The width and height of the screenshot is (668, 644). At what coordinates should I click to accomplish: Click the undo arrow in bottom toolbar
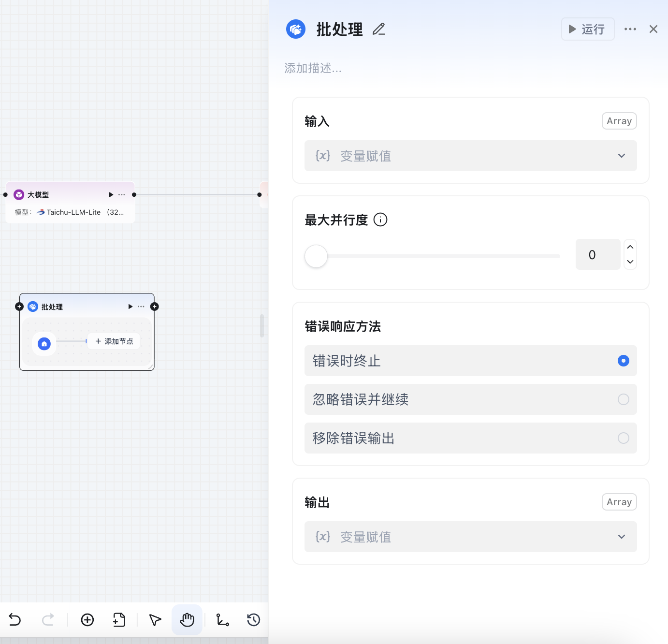coord(15,619)
